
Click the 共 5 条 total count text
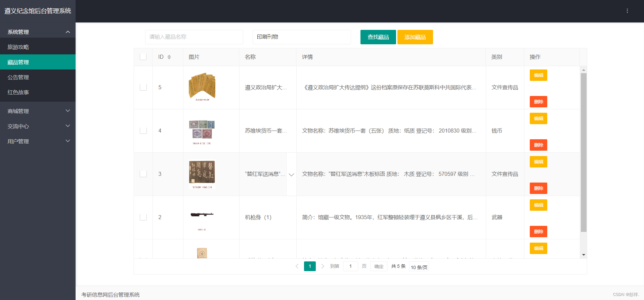pos(398,266)
